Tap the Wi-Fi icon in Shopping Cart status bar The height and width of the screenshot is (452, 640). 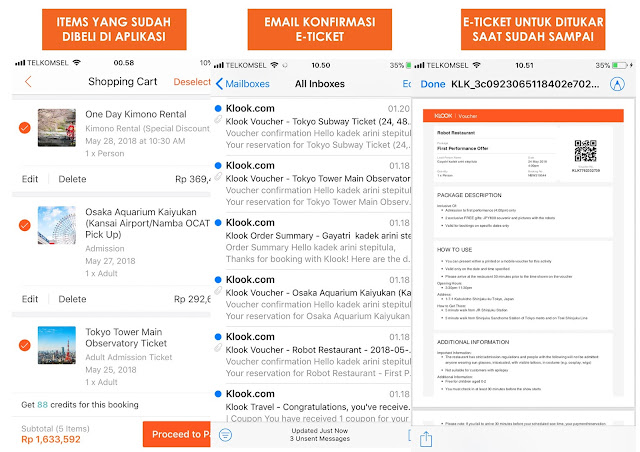76,62
